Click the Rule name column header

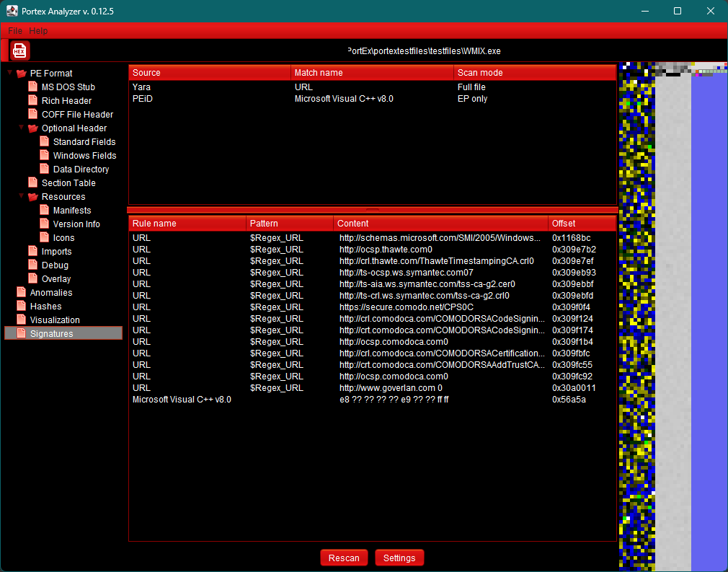187,224
